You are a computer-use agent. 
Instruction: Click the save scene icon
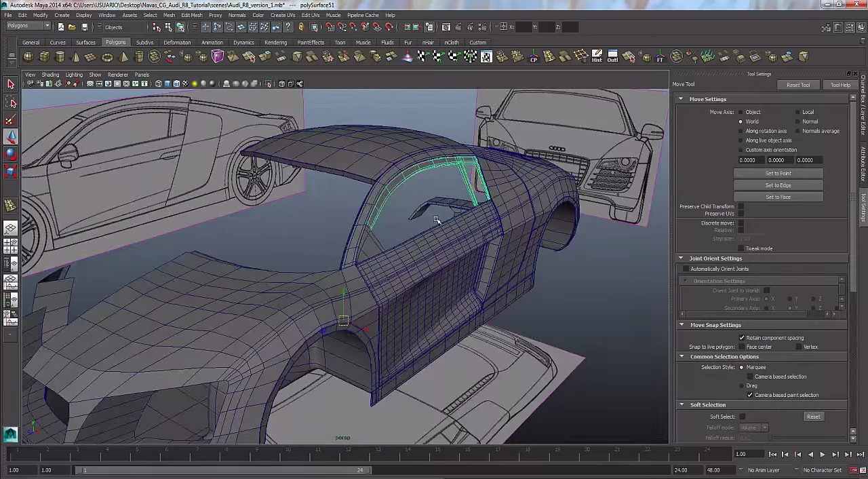click(x=84, y=27)
